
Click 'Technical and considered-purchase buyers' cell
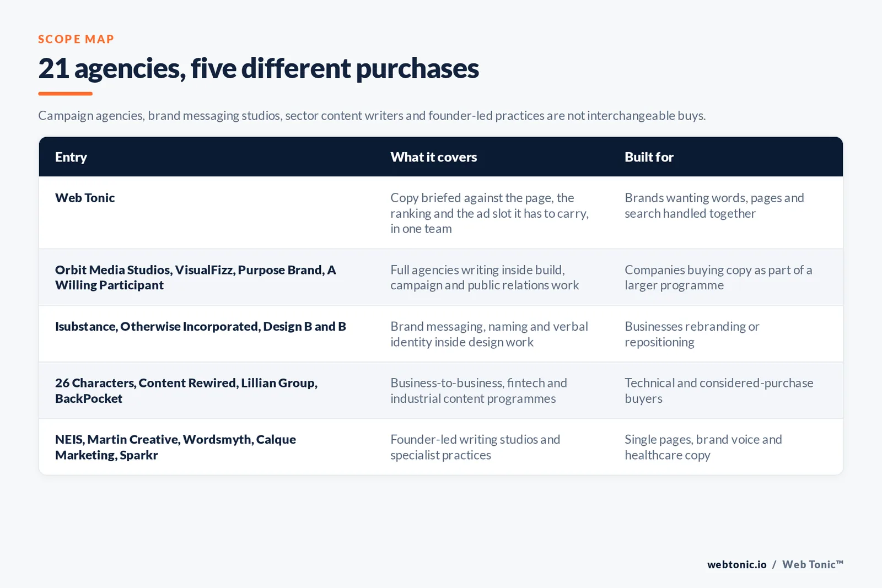[719, 391]
